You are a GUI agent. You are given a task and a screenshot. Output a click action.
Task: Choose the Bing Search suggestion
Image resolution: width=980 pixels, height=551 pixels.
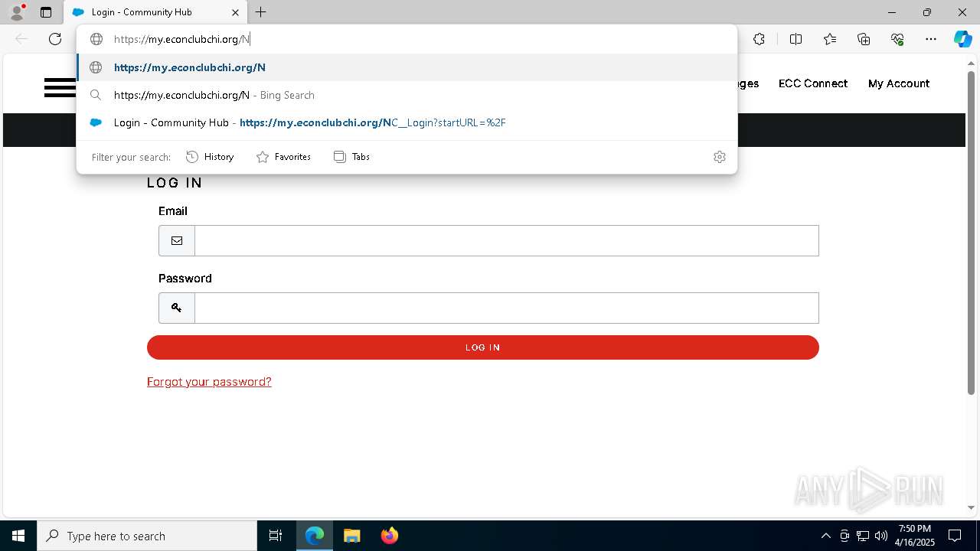click(x=407, y=95)
